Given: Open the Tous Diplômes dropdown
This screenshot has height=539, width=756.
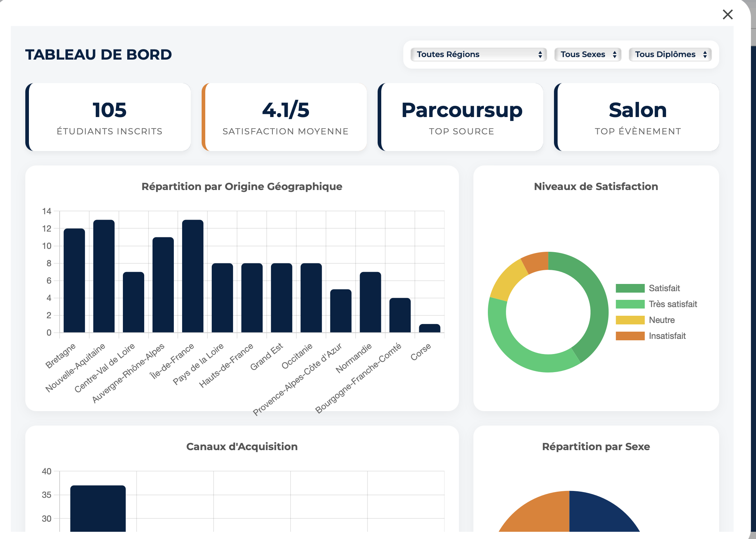Looking at the screenshot, I should click(670, 55).
